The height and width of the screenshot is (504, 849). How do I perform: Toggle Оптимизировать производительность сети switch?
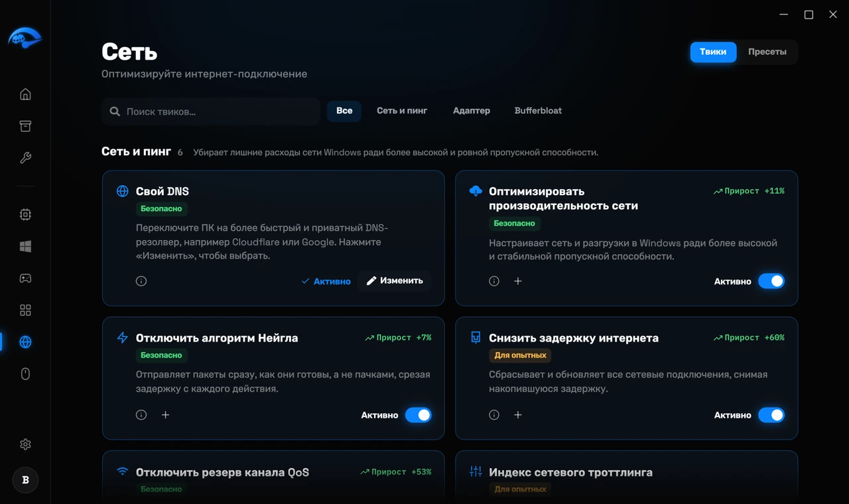click(x=771, y=281)
